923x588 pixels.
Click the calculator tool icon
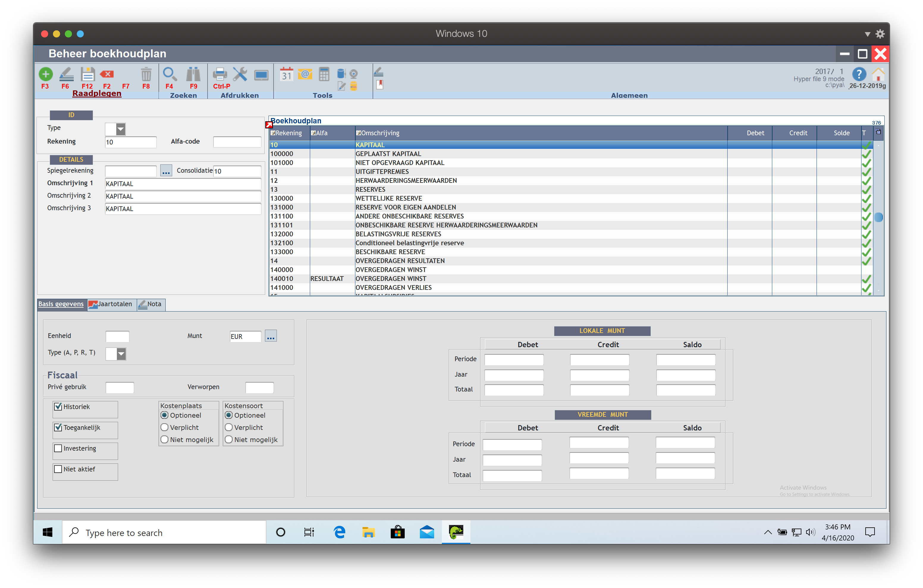pyautogui.click(x=324, y=74)
